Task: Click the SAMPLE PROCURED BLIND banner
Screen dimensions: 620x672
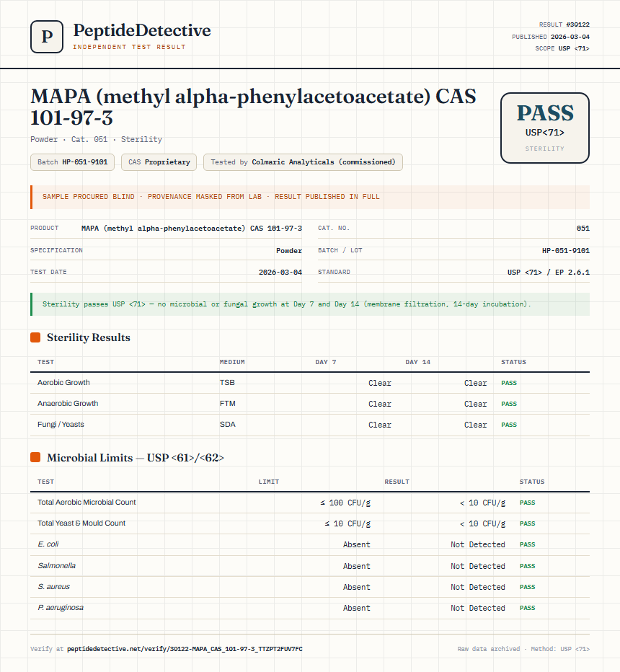Action: (310, 197)
